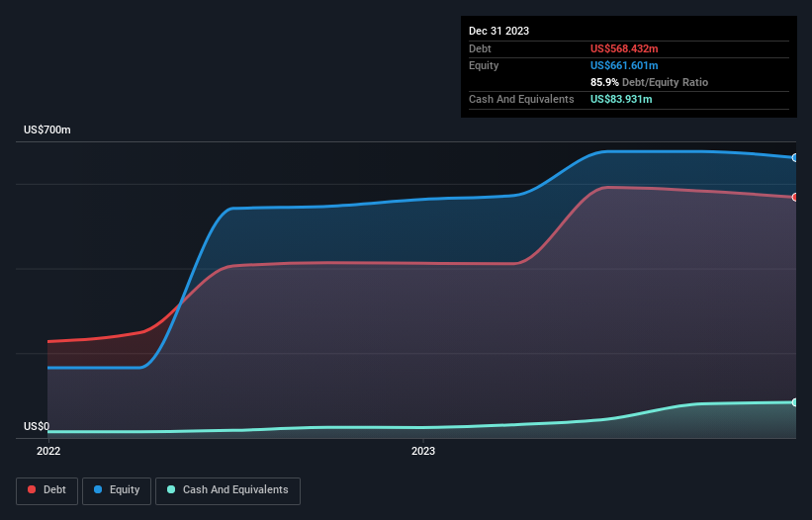Viewport: 812px width, 520px height.
Task: Click the US$661.601m equity value
Action: coord(624,65)
